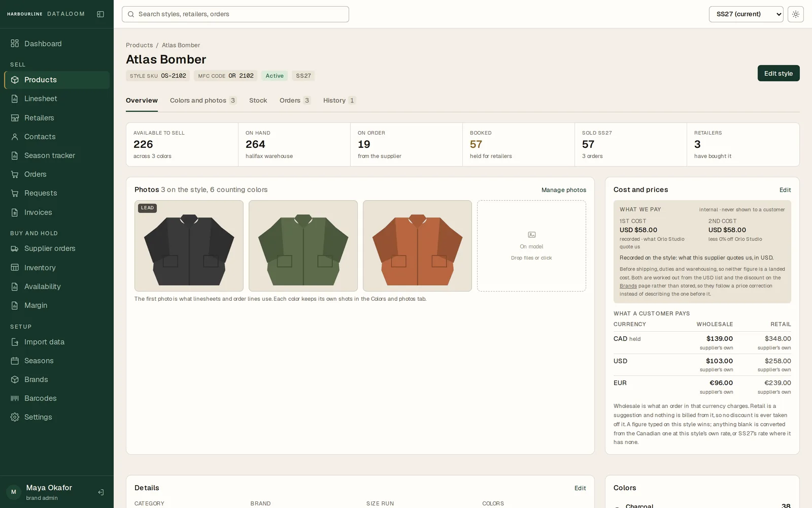Open Dashboard icon in sidebar
812x508 pixels.
15,44
